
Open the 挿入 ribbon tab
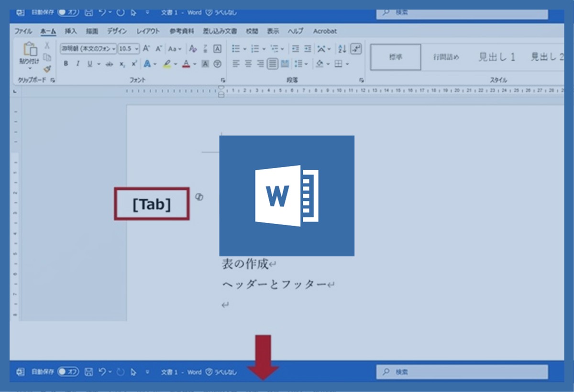coord(71,31)
